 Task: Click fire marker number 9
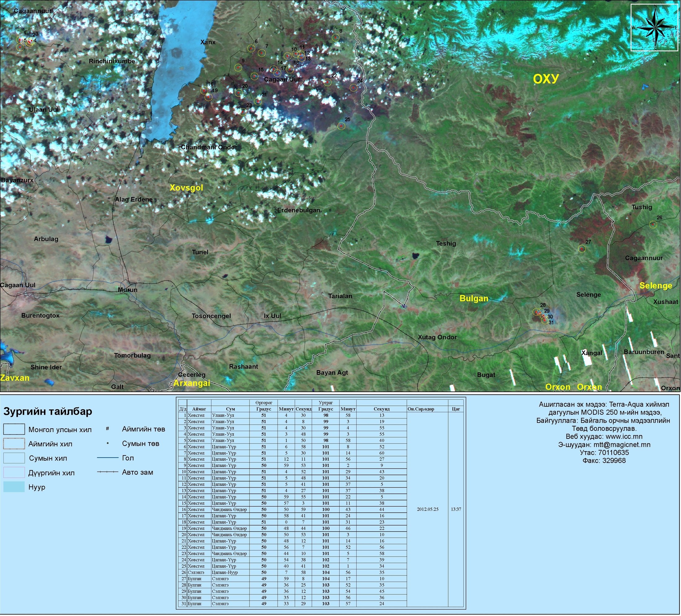(x=238, y=67)
